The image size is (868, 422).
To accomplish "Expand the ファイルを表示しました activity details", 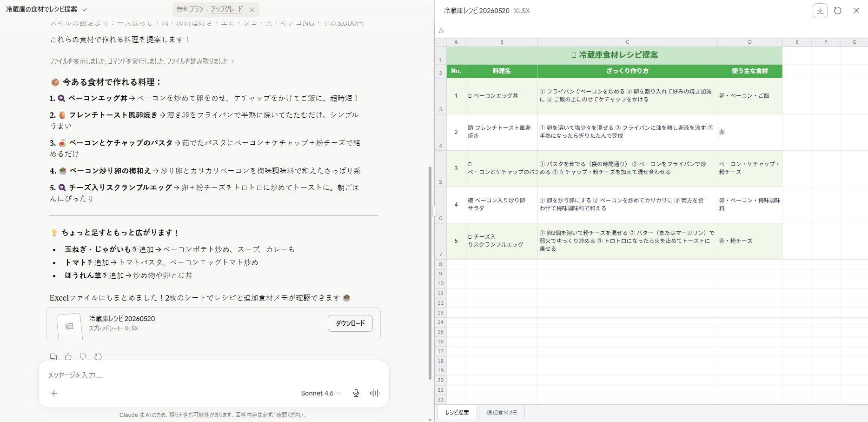I will click(x=141, y=61).
